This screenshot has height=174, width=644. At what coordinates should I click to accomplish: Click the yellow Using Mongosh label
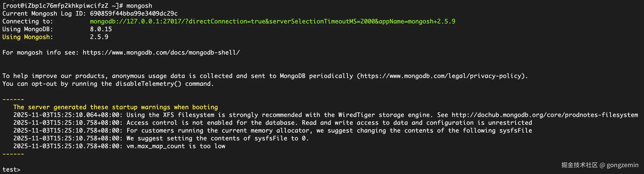point(26,37)
